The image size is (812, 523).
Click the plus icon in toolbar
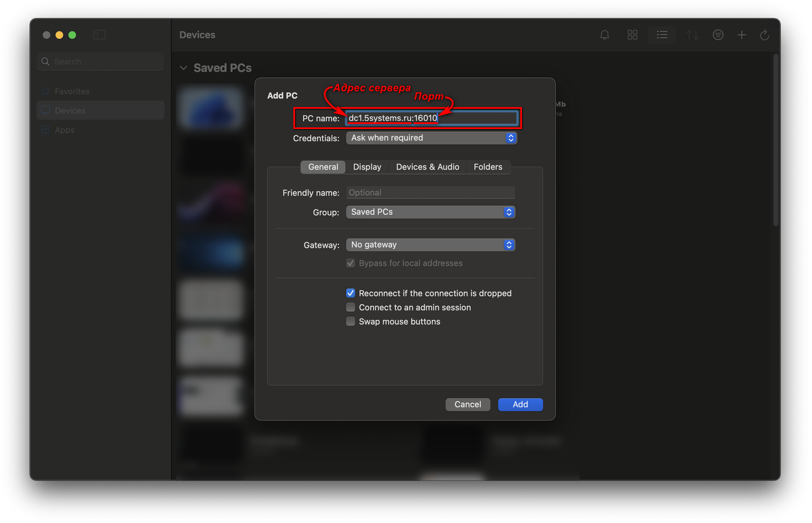pyautogui.click(x=742, y=35)
